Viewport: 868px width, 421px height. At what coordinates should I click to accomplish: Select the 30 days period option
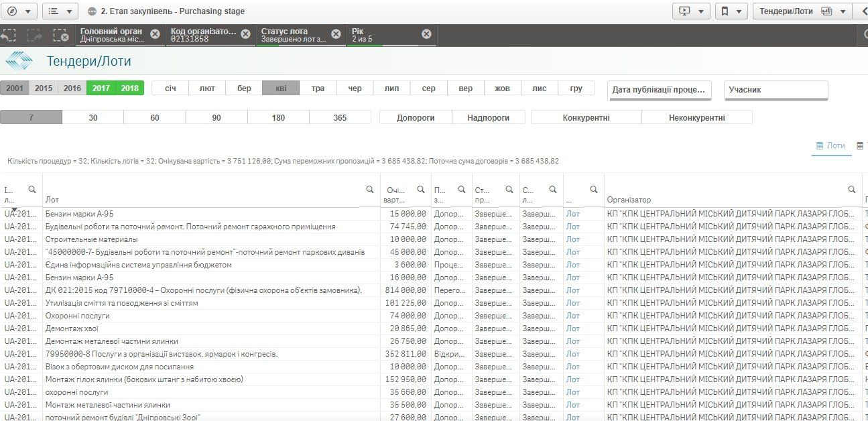pos(92,117)
